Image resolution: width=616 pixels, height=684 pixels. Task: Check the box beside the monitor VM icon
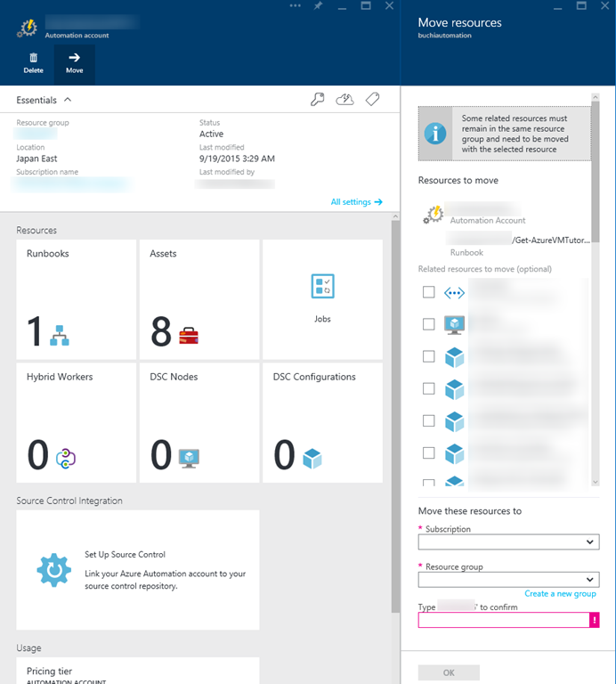(429, 324)
